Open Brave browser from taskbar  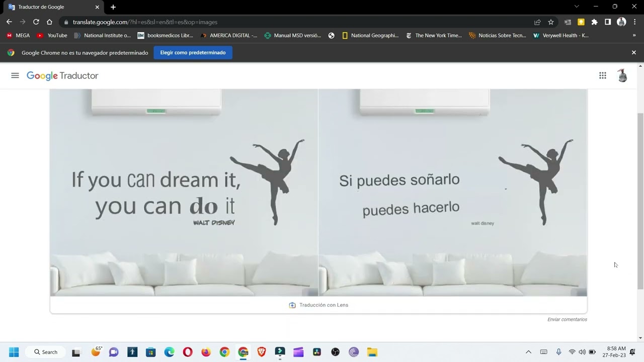[262, 352]
